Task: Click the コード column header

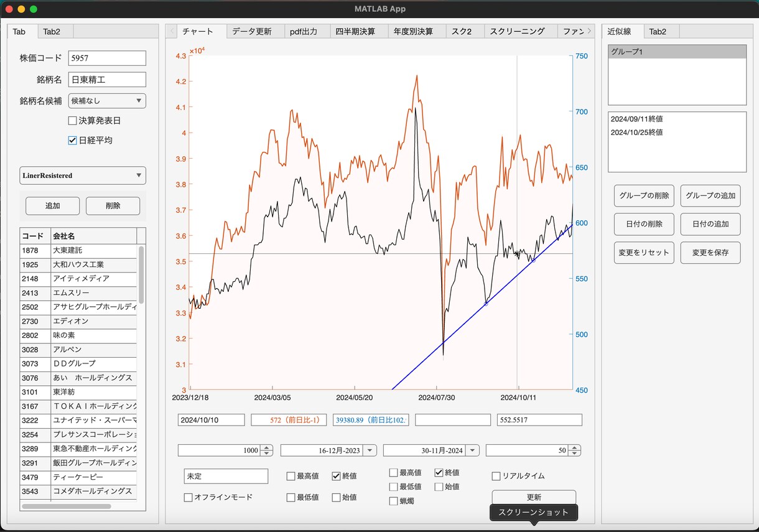Action: [x=35, y=236]
